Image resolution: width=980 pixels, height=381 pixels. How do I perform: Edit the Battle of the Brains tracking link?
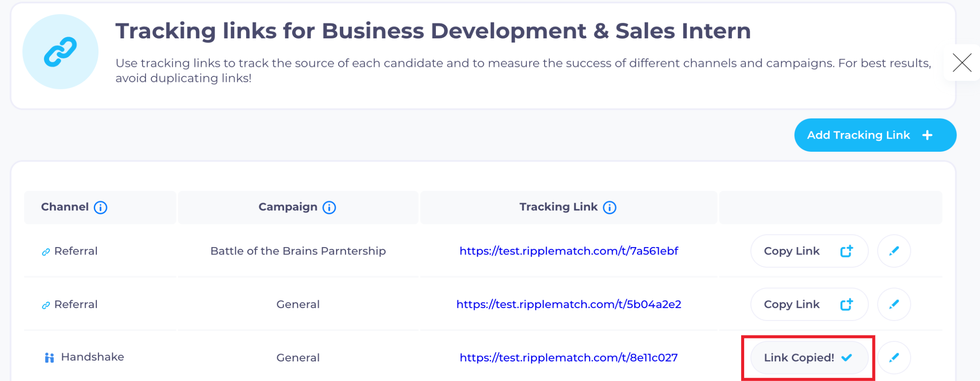894,251
